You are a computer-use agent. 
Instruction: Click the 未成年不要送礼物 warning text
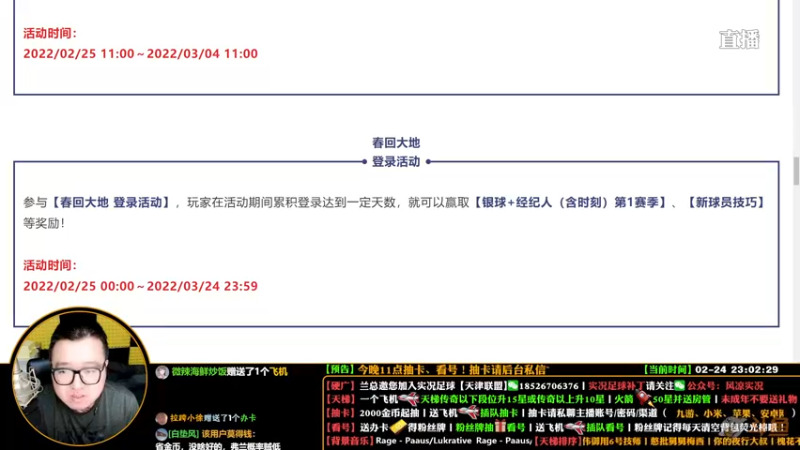tap(759, 399)
